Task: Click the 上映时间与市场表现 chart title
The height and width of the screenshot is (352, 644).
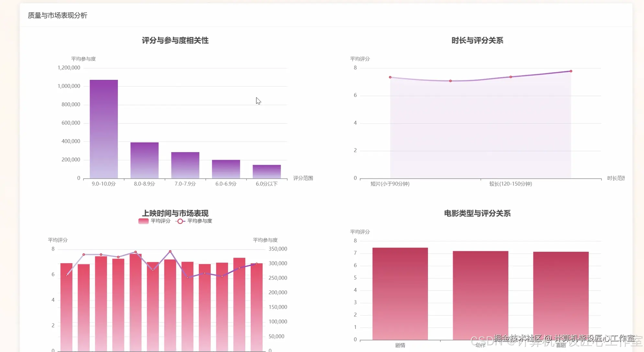Action: (175, 213)
